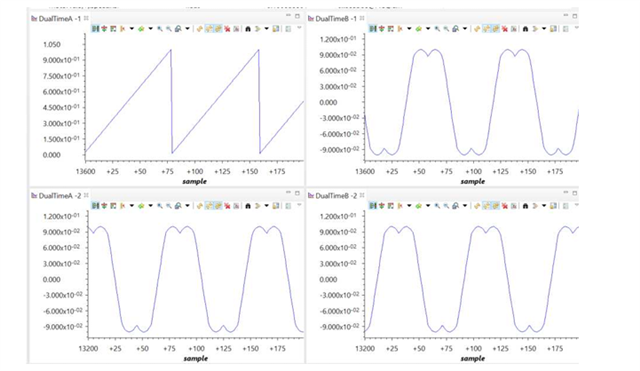Maximize the DualTimeA -2 view panel

click(x=297, y=193)
